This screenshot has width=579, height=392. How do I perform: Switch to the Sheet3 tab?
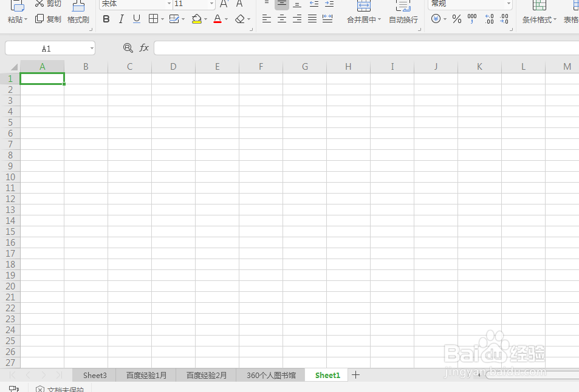pos(95,375)
